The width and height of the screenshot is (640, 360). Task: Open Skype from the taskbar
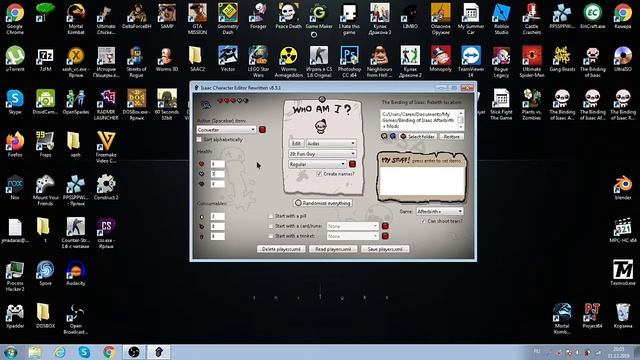pyautogui.click(x=84, y=352)
